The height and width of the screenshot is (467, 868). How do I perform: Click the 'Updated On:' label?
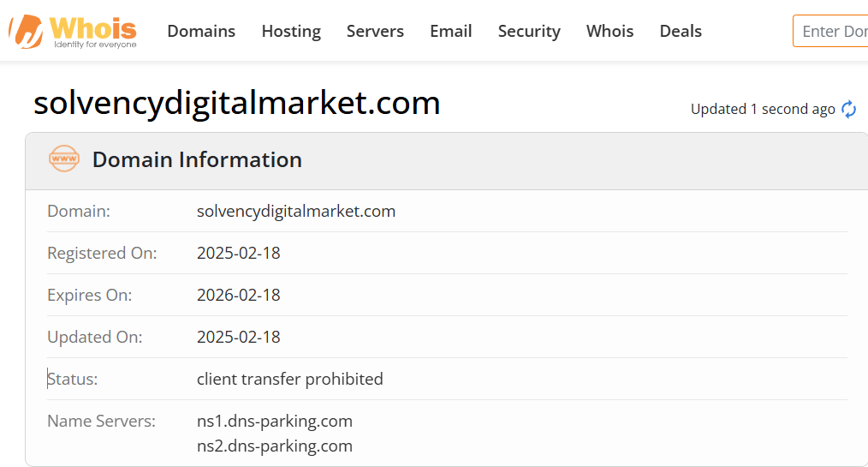(x=95, y=338)
